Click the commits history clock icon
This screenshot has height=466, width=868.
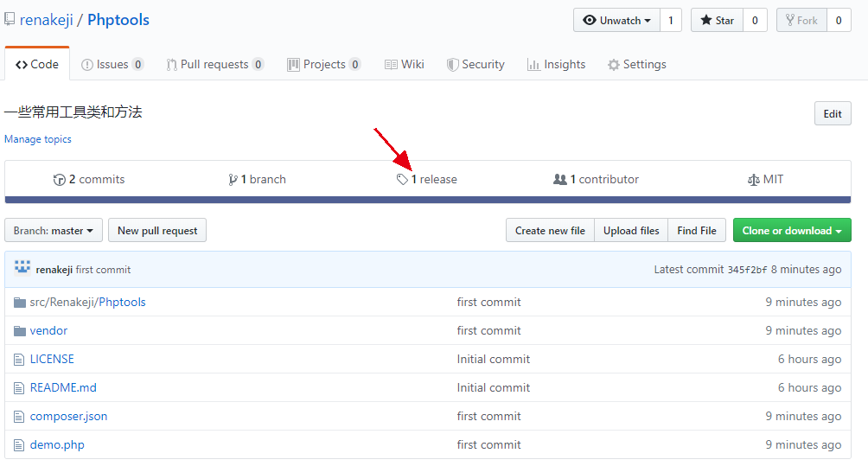60,179
